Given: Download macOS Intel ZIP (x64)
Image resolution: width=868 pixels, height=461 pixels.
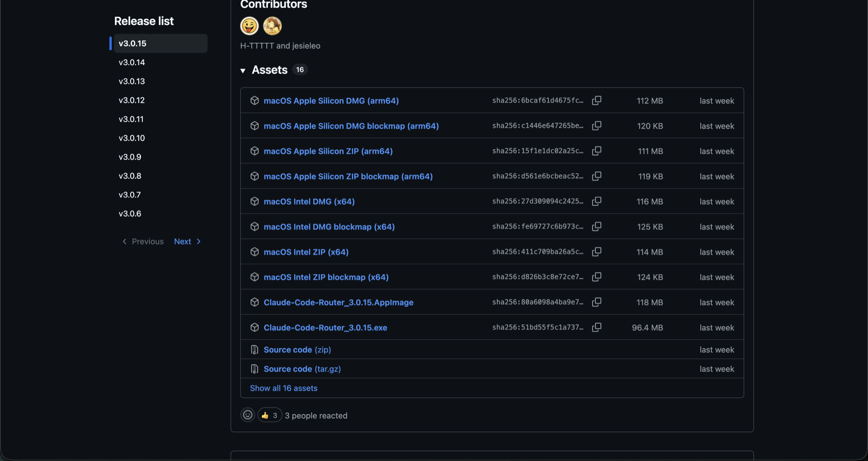Looking at the screenshot, I should tap(306, 252).
